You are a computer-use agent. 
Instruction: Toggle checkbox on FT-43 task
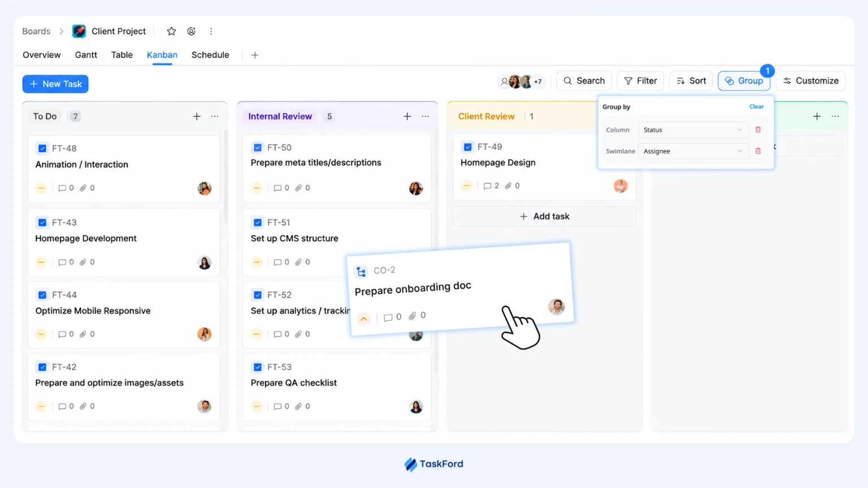tap(42, 223)
